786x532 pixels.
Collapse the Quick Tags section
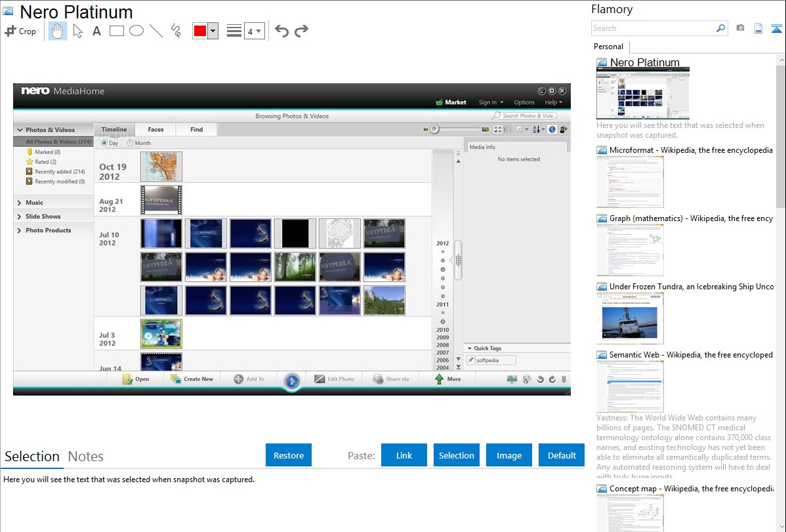click(x=470, y=348)
